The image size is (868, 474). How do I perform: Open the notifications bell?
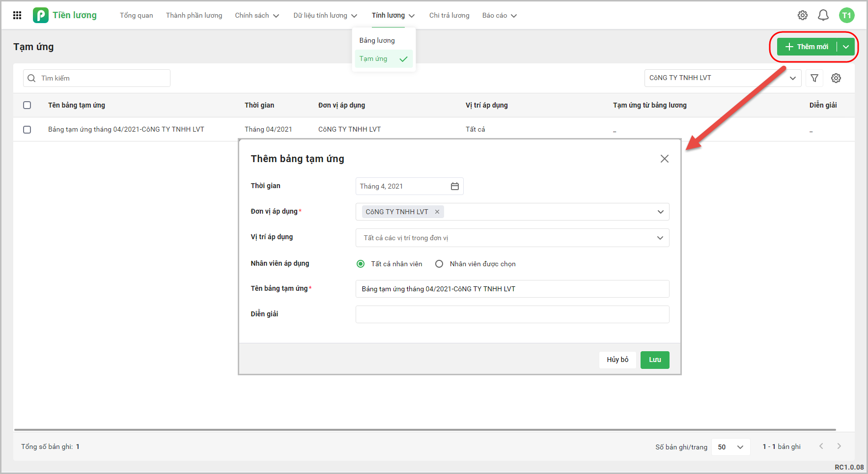tap(823, 15)
